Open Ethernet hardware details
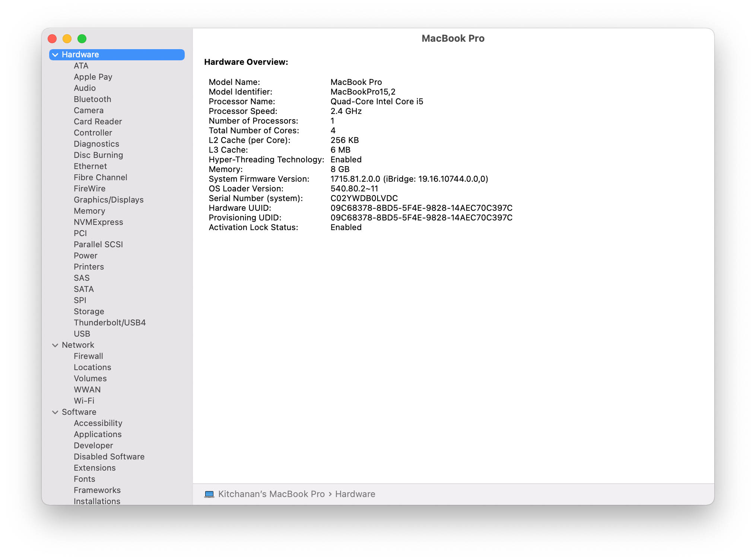 click(x=90, y=166)
